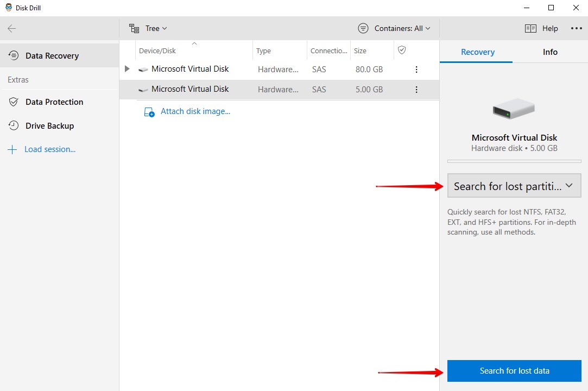The height and width of the screenshot is (391, 588).
Task: Click the Data Recovery sidebar icon
Action: coord(14,55)
